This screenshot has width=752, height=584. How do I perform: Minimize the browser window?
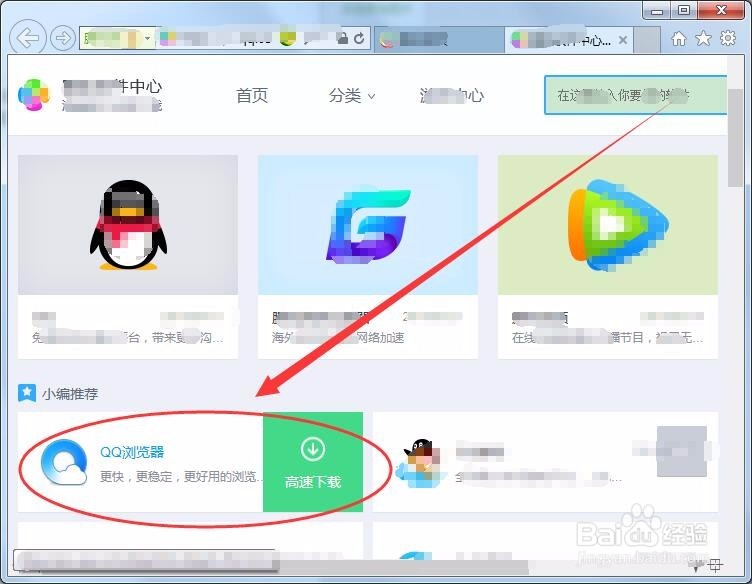point(657,11)
